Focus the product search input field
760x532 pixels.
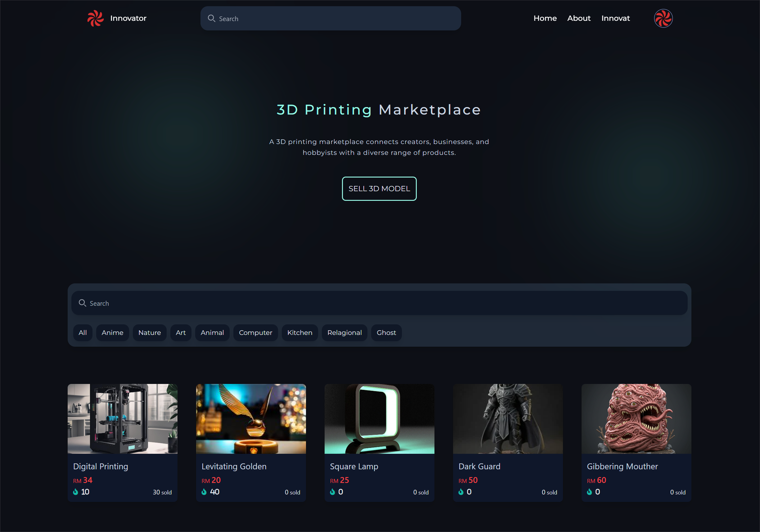point(379,303)
